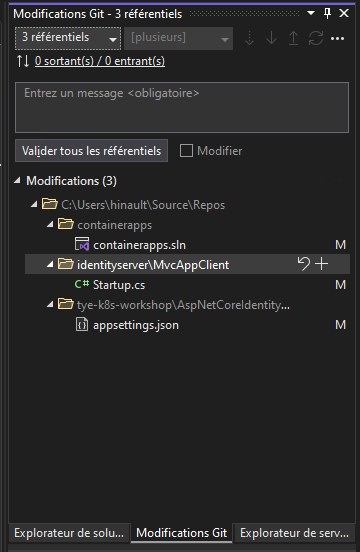Pin the Modifications Git panel

(328, 14)
